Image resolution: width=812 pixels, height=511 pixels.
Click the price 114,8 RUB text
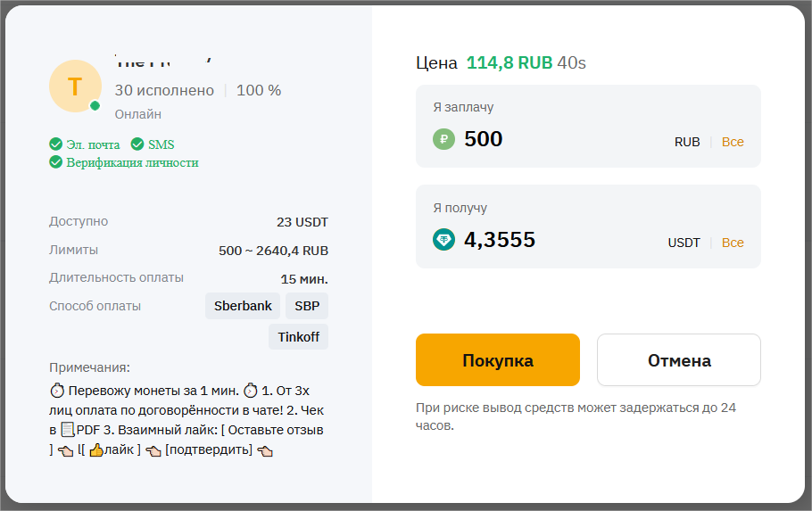pyautogui.click(x=510, y=62)
